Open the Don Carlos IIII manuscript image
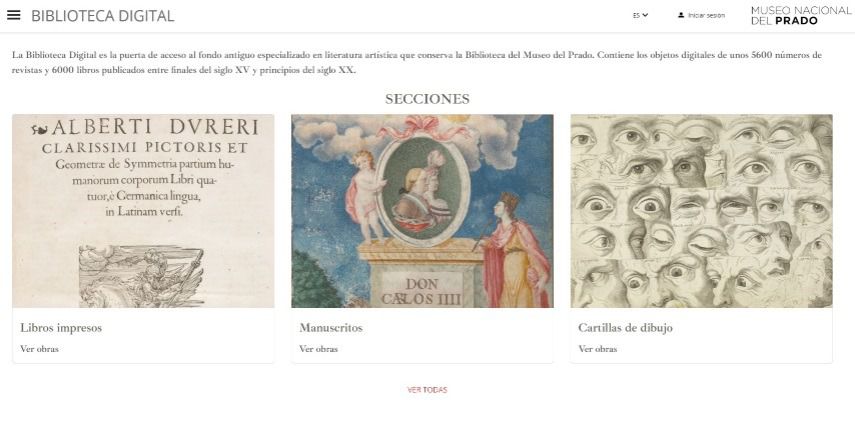This screenshot has width=855, height=430. (422, 211)
